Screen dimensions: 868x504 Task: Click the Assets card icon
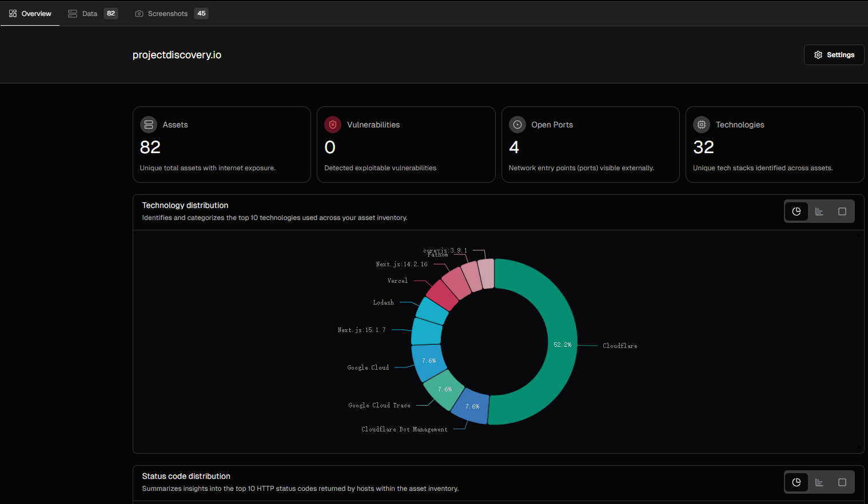click(149, 125)
